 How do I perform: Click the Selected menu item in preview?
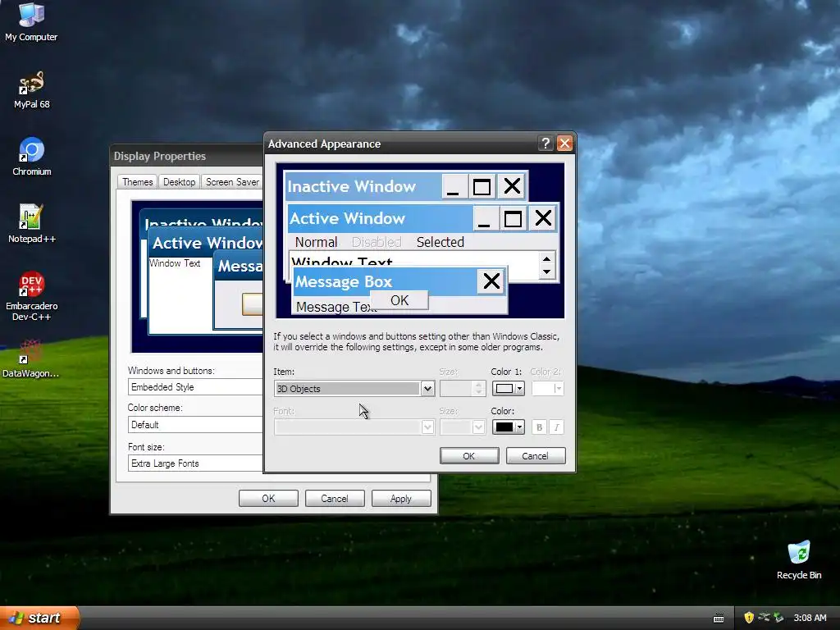(441, 242)
